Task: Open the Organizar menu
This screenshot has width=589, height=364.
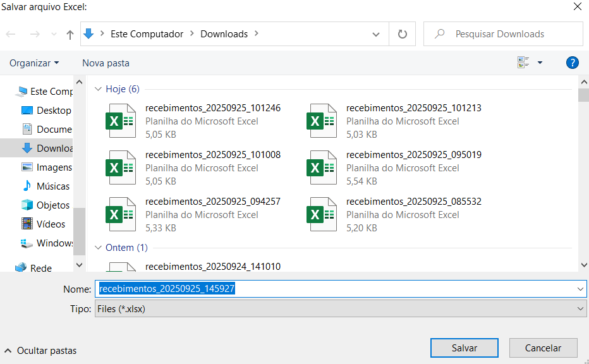Action: pyautogui.click(x=34, y=63)
